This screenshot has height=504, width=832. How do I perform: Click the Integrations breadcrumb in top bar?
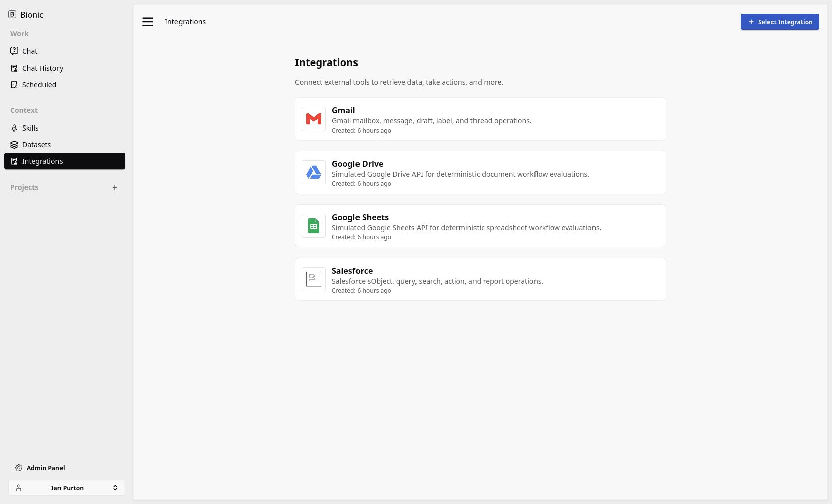(185, 22)
